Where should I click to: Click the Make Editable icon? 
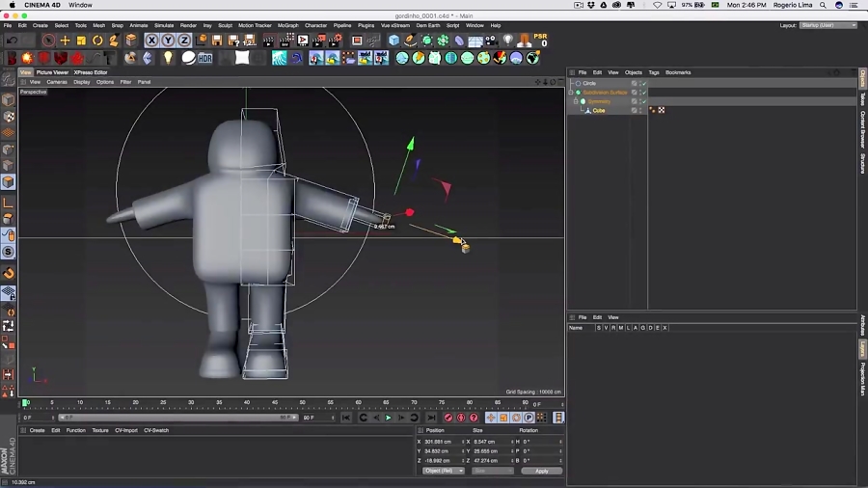tap(9, 82)
